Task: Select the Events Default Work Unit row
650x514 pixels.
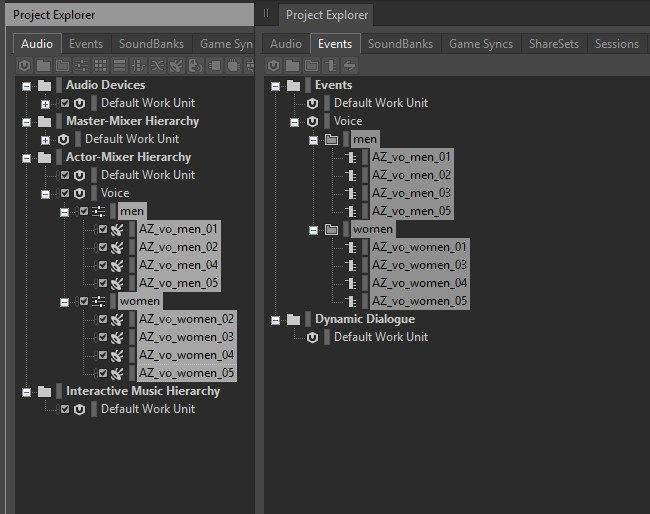Action: point(381,103)
